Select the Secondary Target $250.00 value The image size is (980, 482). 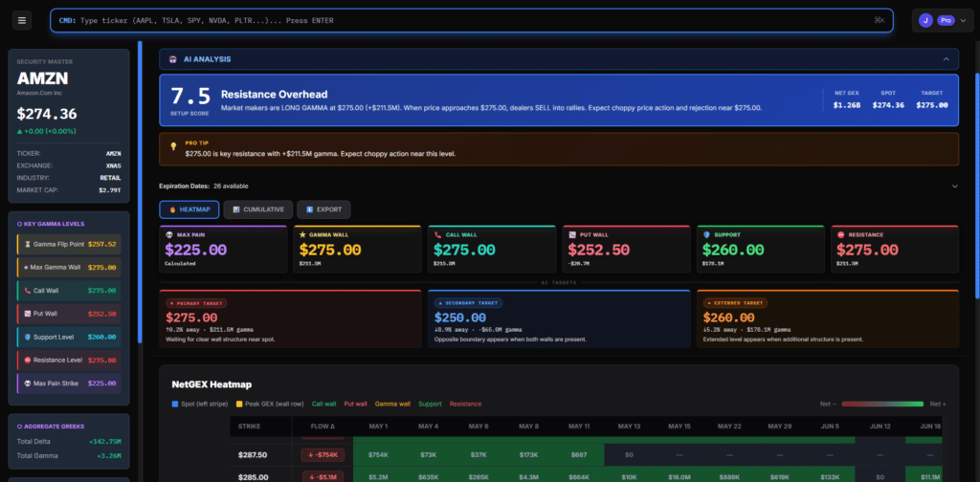pyautogui.click(x=460, y=318)
